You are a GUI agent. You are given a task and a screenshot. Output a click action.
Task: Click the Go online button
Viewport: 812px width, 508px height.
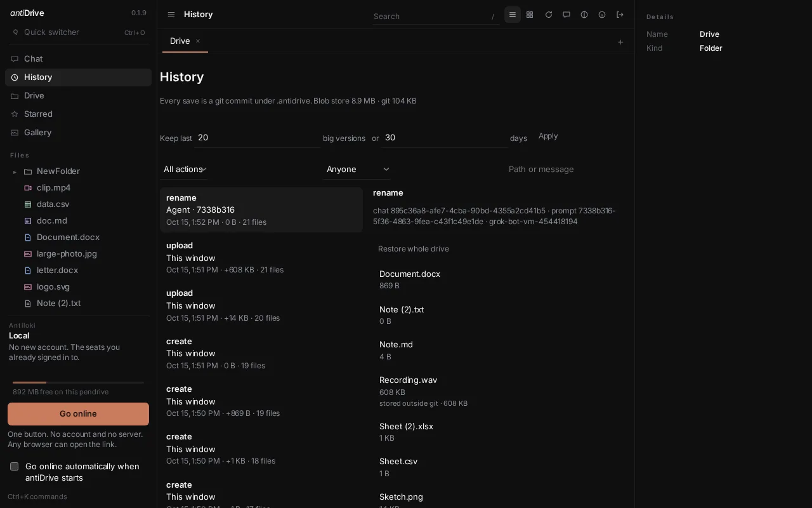[x=78, y=413]
